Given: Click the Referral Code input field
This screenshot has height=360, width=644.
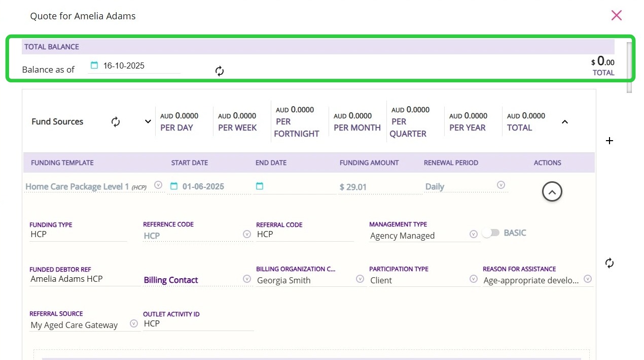Looking at the screenshot, I should pos(304,235).
